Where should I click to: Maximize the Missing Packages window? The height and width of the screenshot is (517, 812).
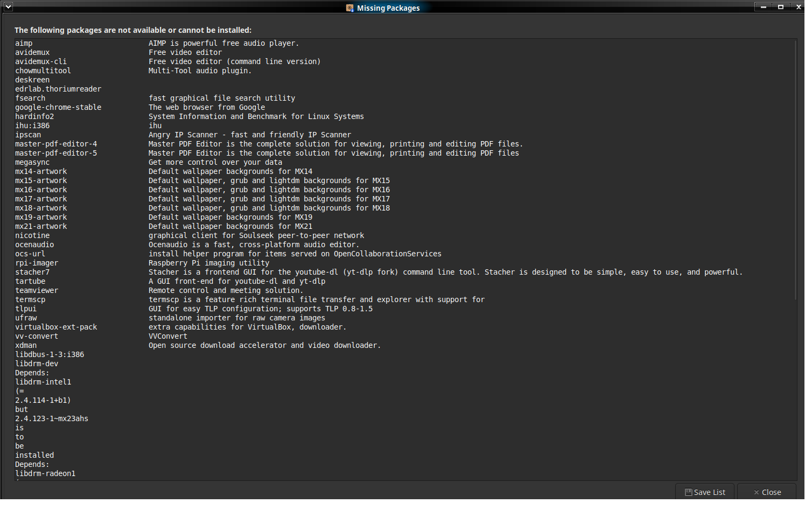(x=780, y=7)
